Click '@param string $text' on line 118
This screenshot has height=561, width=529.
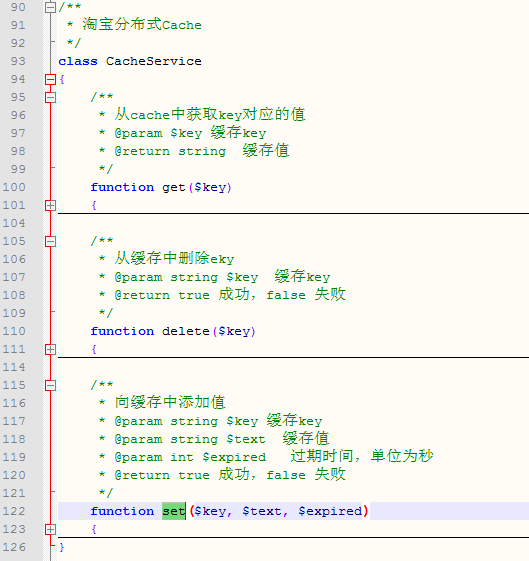click(190, 439)
